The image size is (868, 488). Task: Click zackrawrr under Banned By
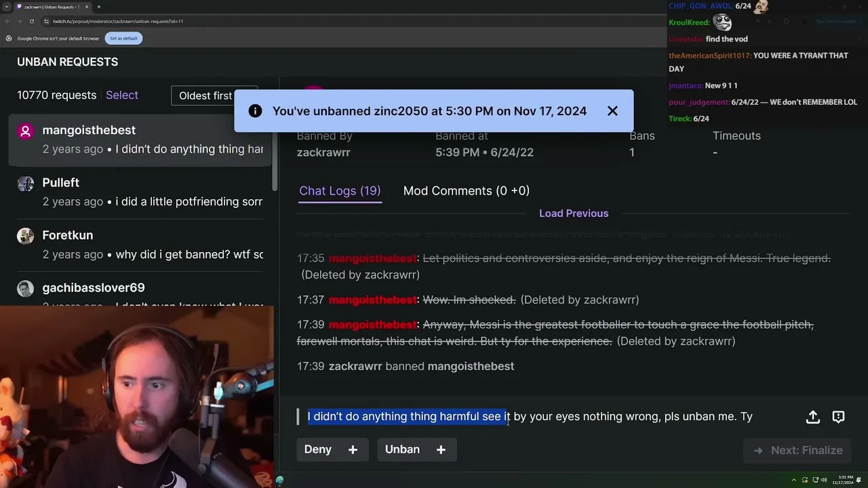(x=323, y=152)
